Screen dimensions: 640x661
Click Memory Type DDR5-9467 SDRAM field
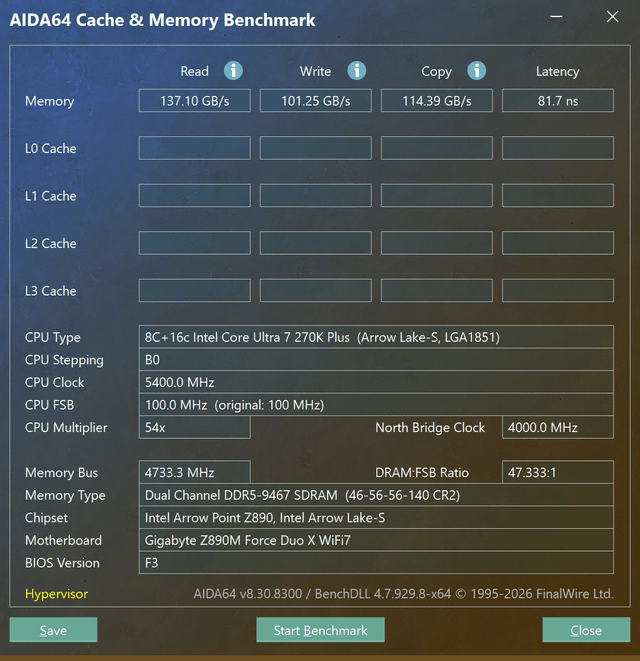click(376, 495)
